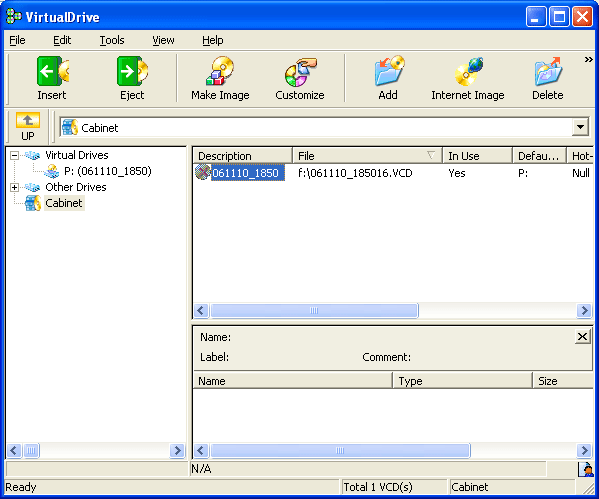Click the Virtual Drives tree icon
This screenshot has height=499, width=599.
click(x=32, y=155)
